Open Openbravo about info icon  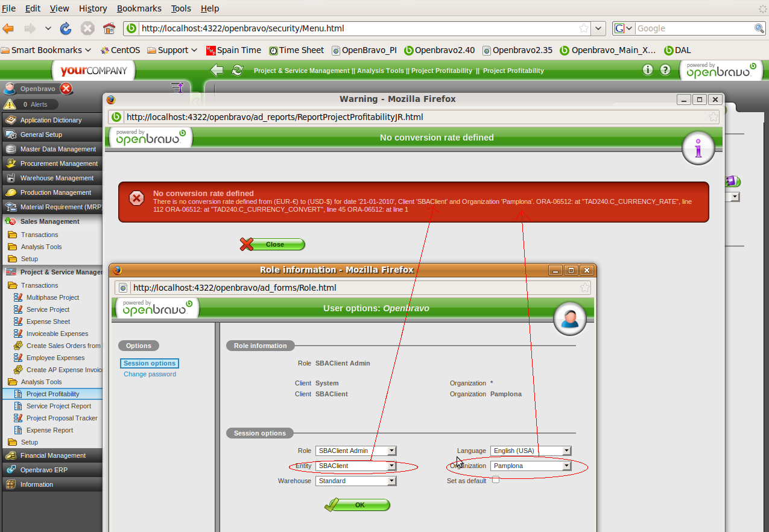[x=648, y=70]
